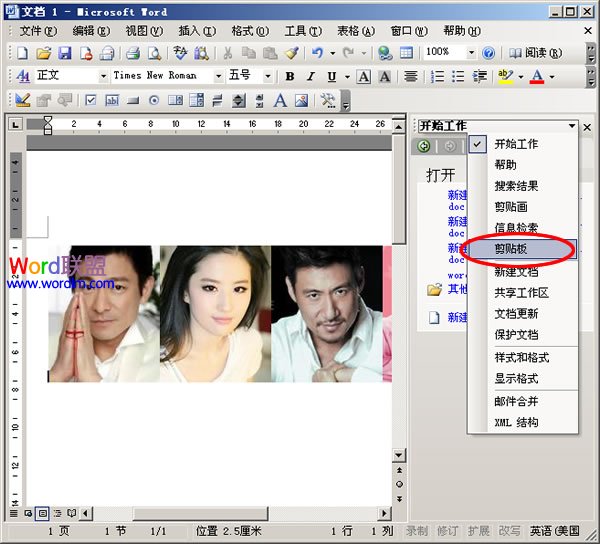The height and width of the screenshot is (544, 600).
Task: Toggle bold formatting with B button
Action: click(290, 76)
